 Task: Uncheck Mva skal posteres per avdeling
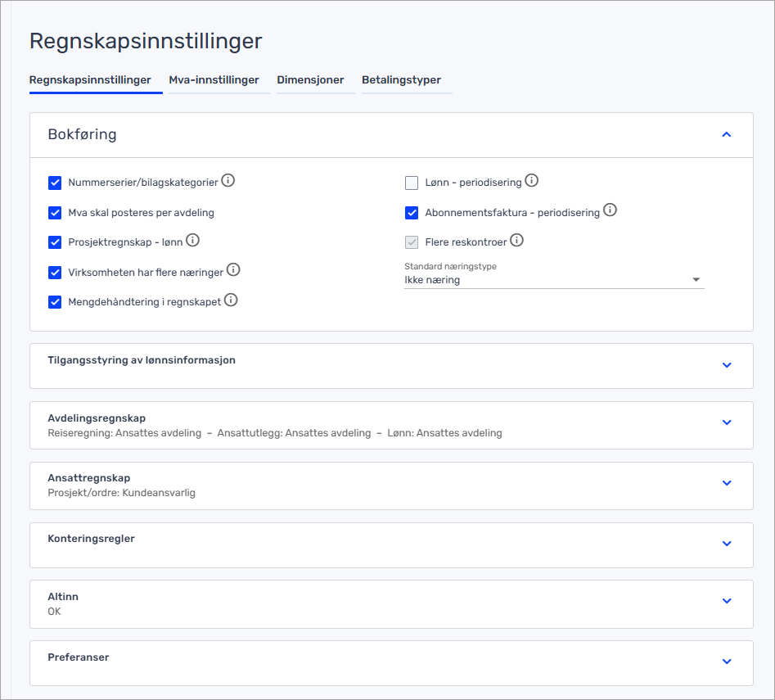tap(55, 213)
